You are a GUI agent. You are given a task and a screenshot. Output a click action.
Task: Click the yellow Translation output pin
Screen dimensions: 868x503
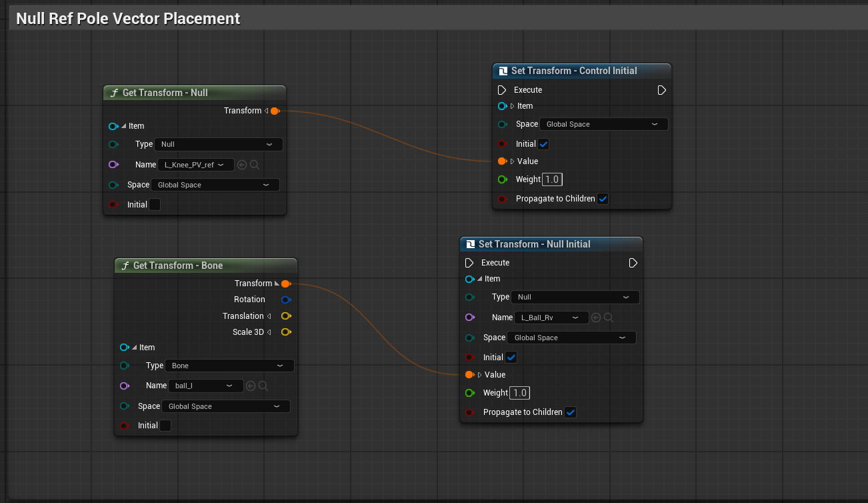tap(286, 316)
